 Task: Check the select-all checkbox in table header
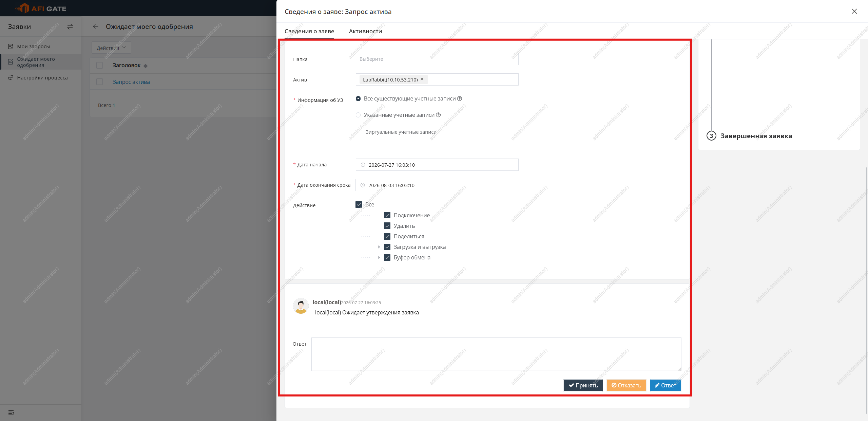click(99, 65)
